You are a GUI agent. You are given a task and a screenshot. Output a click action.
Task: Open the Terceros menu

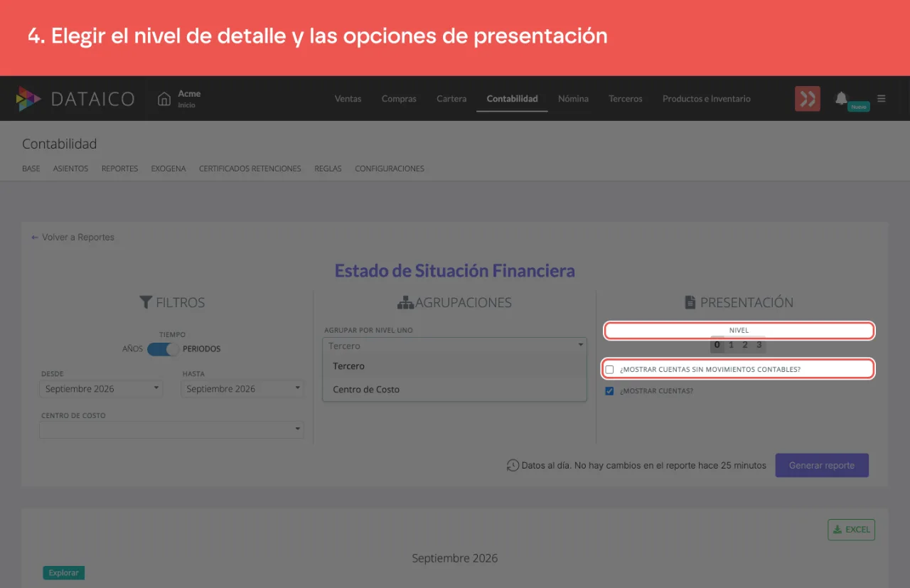[x=626, y=99]
